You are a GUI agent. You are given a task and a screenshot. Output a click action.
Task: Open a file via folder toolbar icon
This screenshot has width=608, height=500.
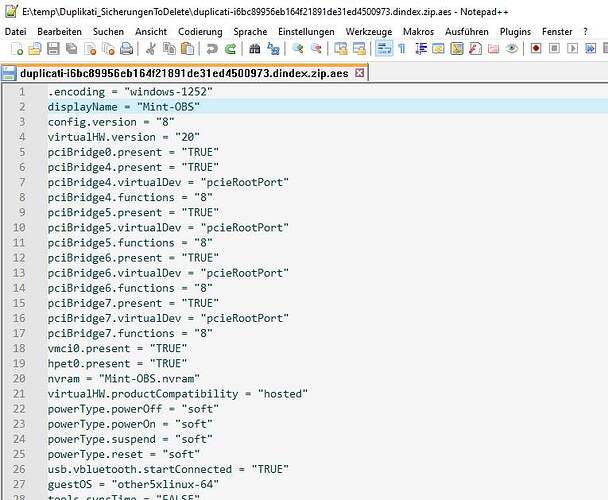[35, 49]
